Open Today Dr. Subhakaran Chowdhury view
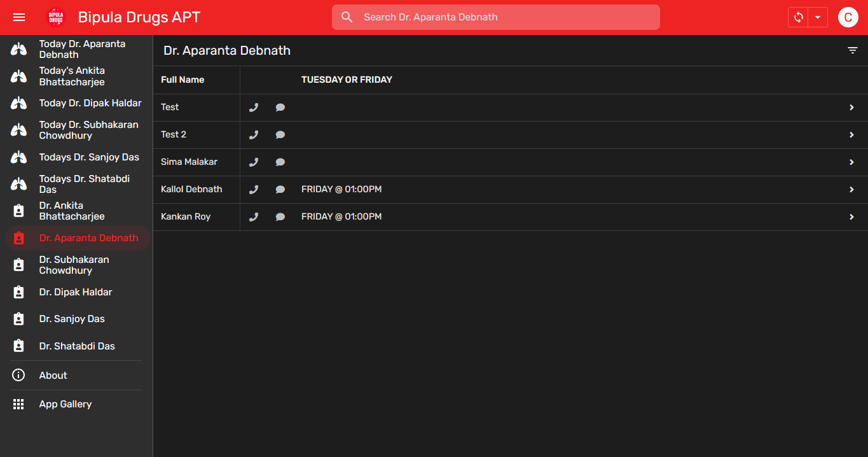Viewport: 868px width, 457px height. (x=76, y=130)
